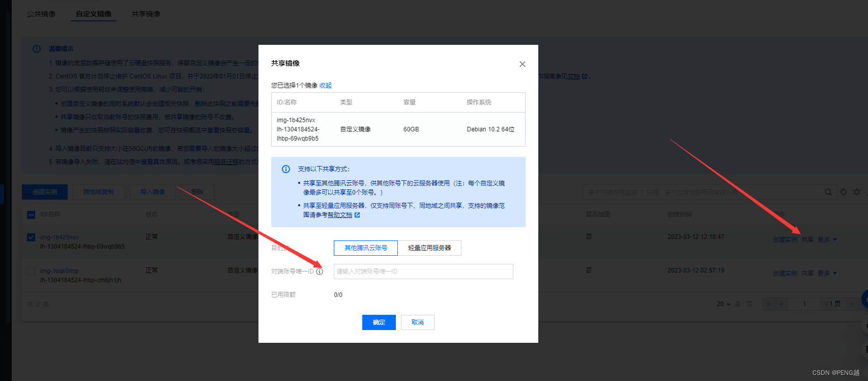Click 创建实例 link in img-1b425nvx row

click(x=785, y=240)
